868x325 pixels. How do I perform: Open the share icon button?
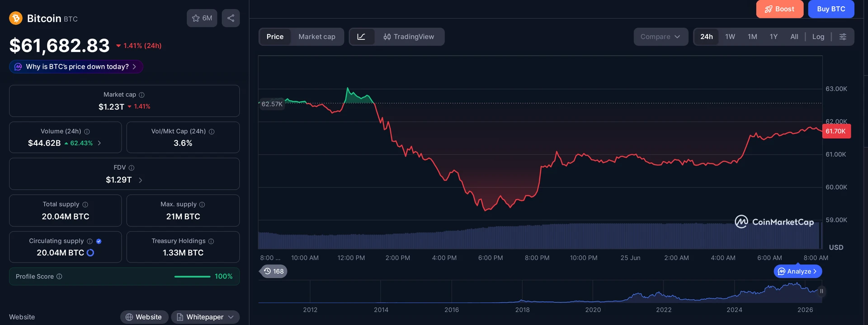[x=231, y=18]
